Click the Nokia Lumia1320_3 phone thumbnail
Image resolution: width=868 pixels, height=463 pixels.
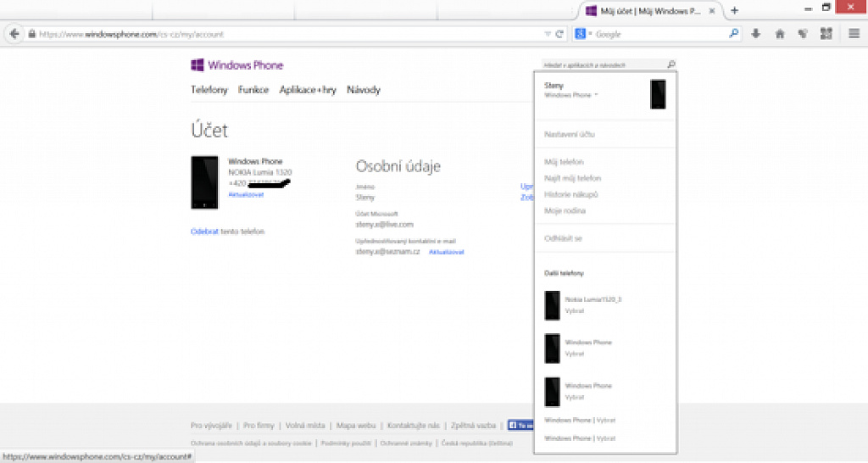tap(552, 305)
